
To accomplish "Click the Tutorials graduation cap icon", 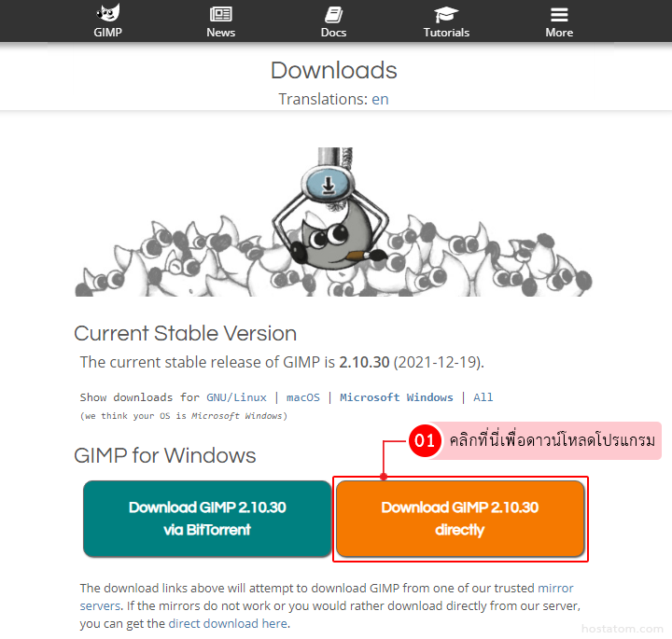I will [446, 15].
